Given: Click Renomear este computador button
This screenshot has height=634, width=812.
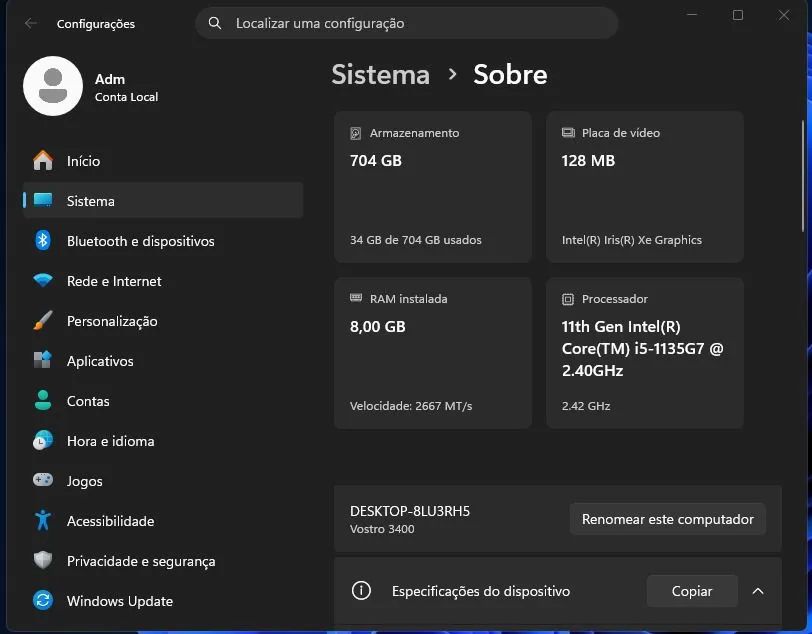Looking at the screenshot, I should [x=668, y=519].
